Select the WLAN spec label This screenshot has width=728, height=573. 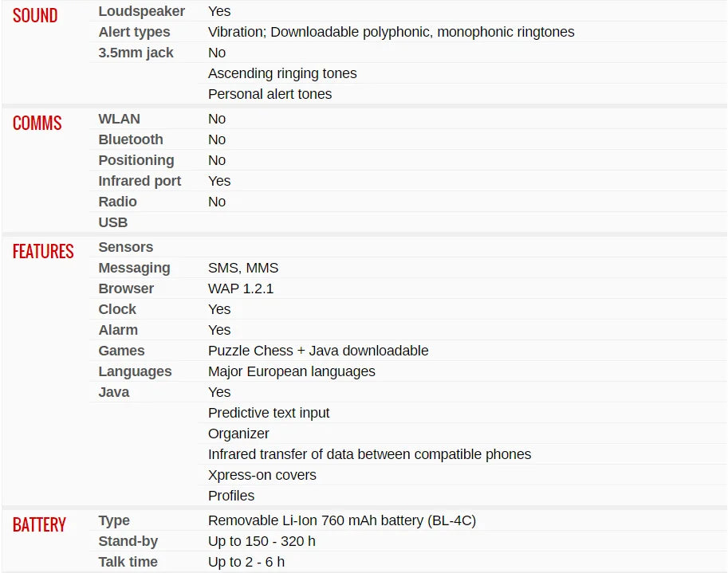(119, 119)
